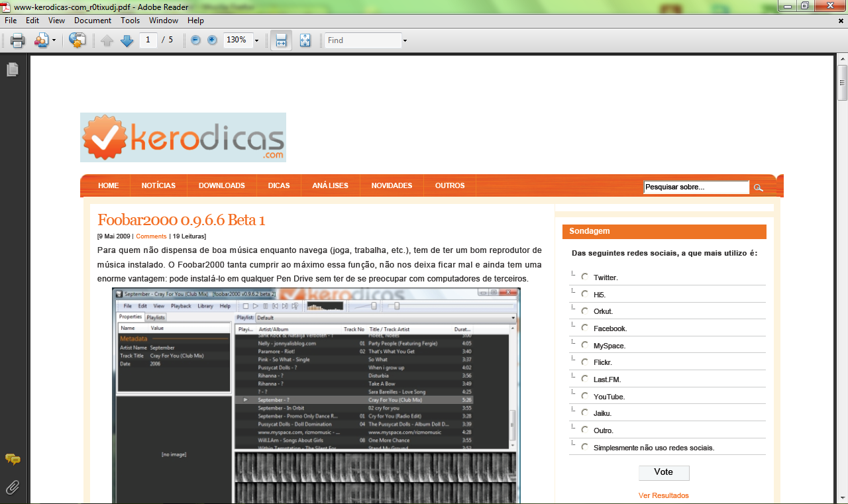Click NOTÍCIAS in the navigation bar
The width and height of the screenshot is (848, 504).
(158, 185)
